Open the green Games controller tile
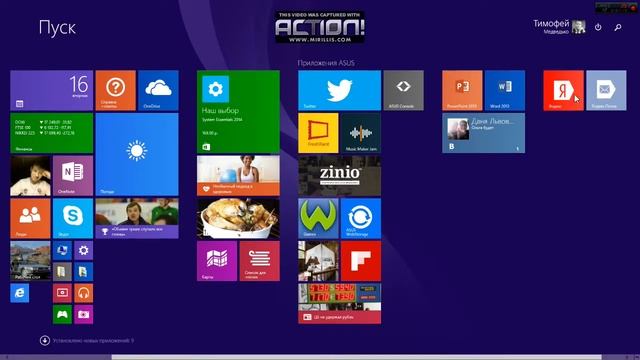 point(62,314)
